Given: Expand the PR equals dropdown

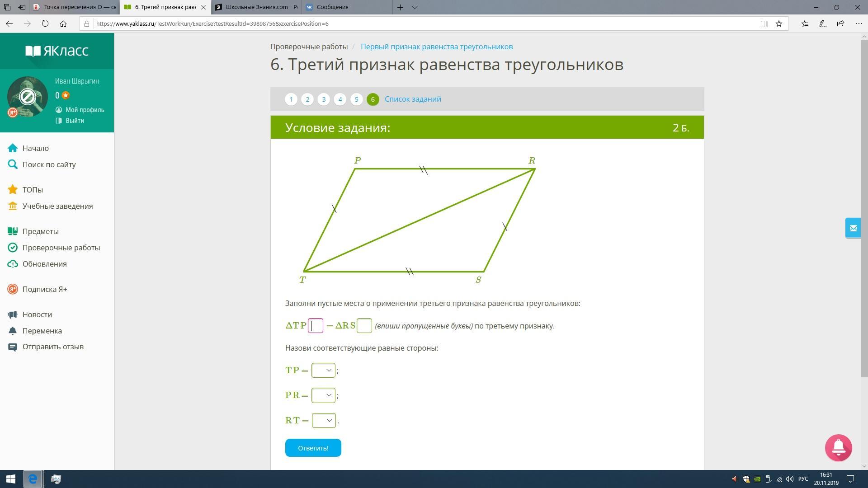Looking at the screenshot, I should tap(323, 395).
